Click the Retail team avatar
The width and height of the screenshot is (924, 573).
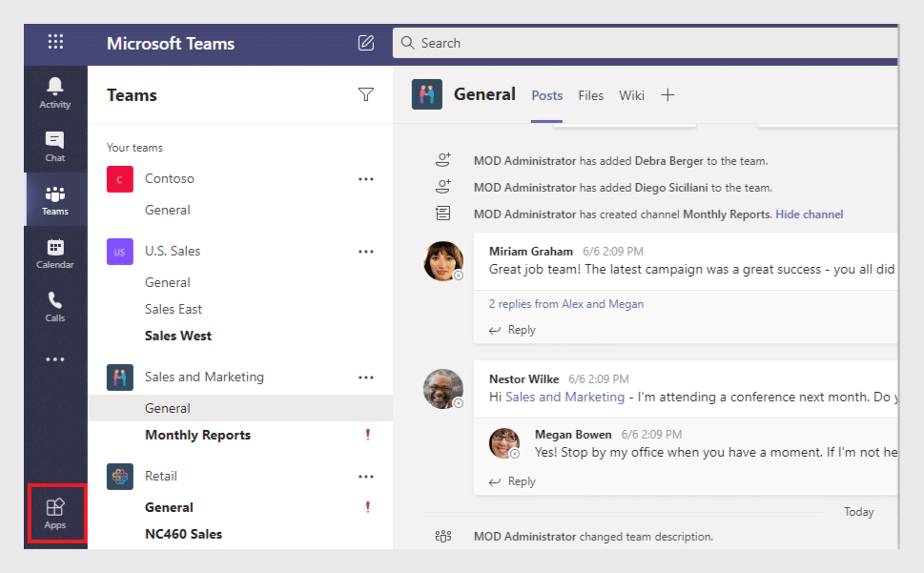(119, 477)
